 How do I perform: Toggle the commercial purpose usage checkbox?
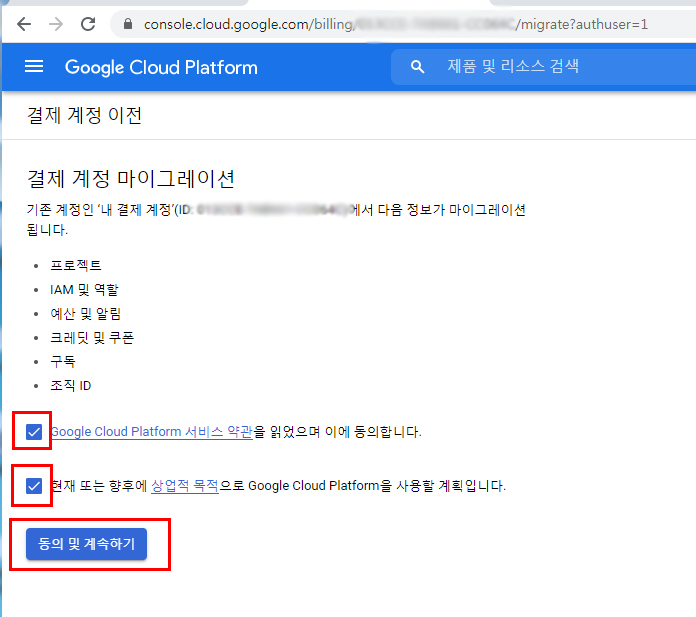[x=34, y=486]
